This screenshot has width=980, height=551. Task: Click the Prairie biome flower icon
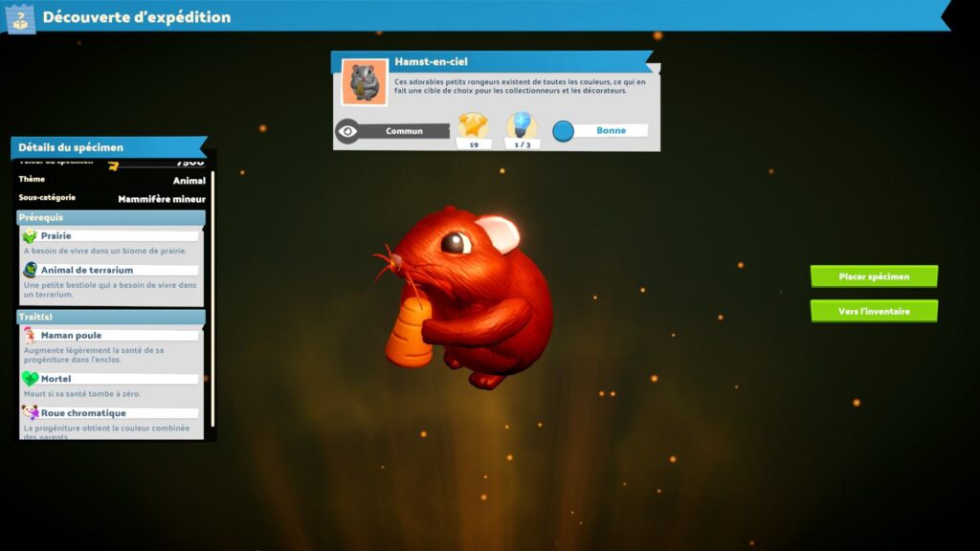point(30,236)
